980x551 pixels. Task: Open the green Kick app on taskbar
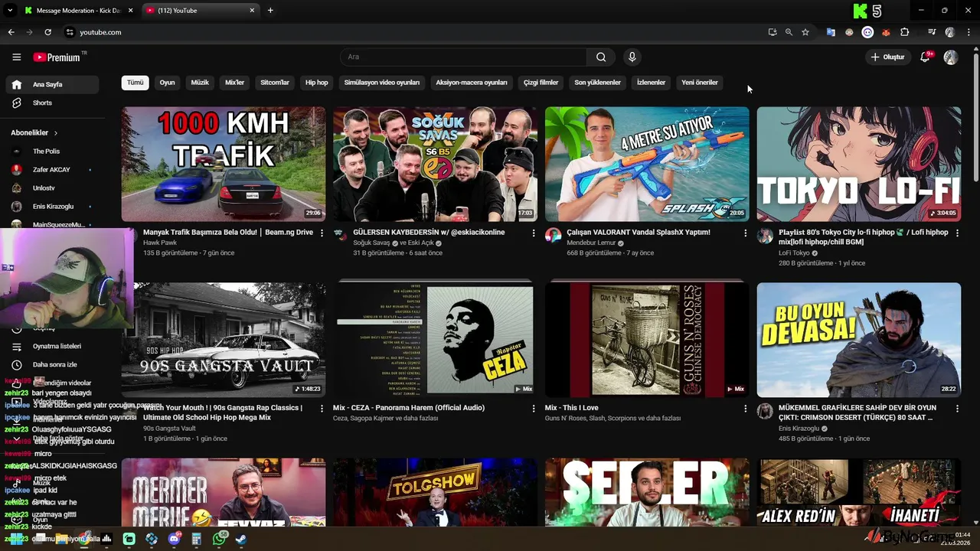129,539
